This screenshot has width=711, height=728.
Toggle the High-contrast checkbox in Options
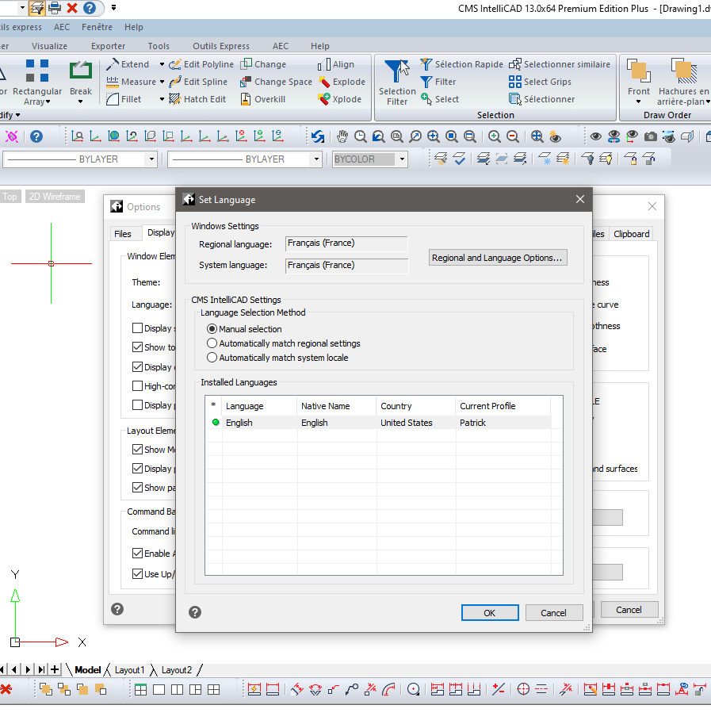(137, 386)
